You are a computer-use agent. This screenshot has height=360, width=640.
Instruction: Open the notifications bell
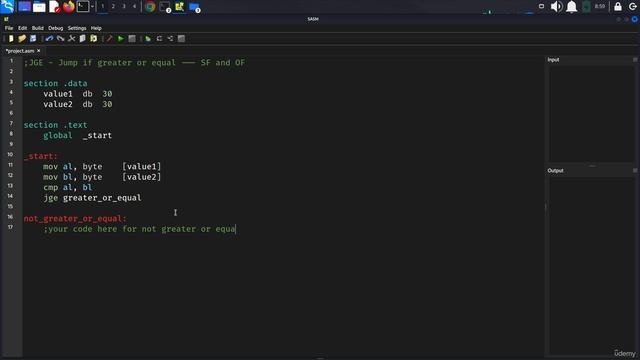click(572, 7)
